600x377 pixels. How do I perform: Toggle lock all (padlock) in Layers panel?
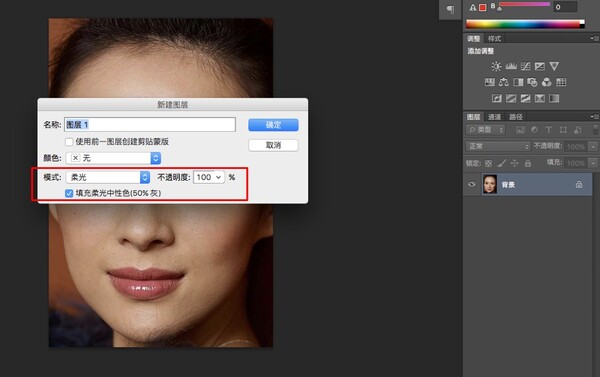point(528,163)
